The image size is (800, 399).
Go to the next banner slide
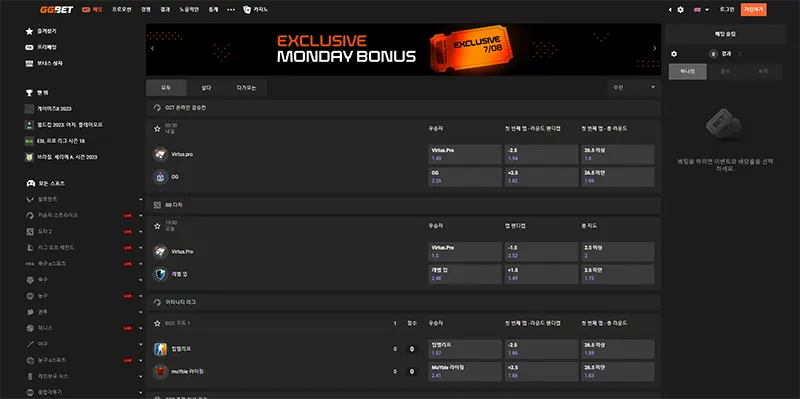pyautogui.click(x=655, y=49)
